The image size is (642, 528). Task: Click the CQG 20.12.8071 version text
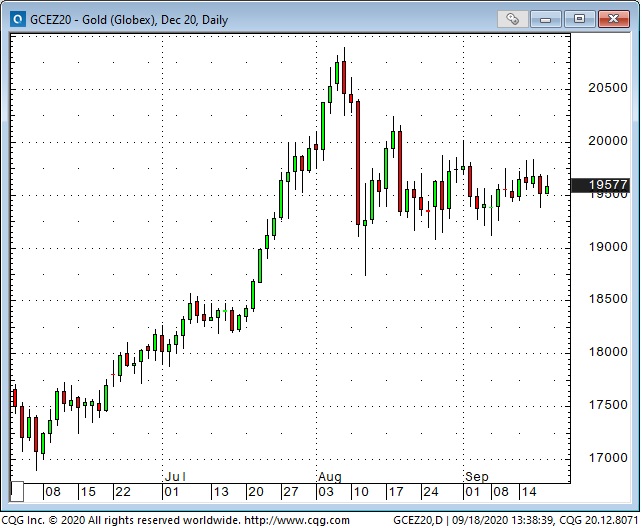click(x=599, y=520)
